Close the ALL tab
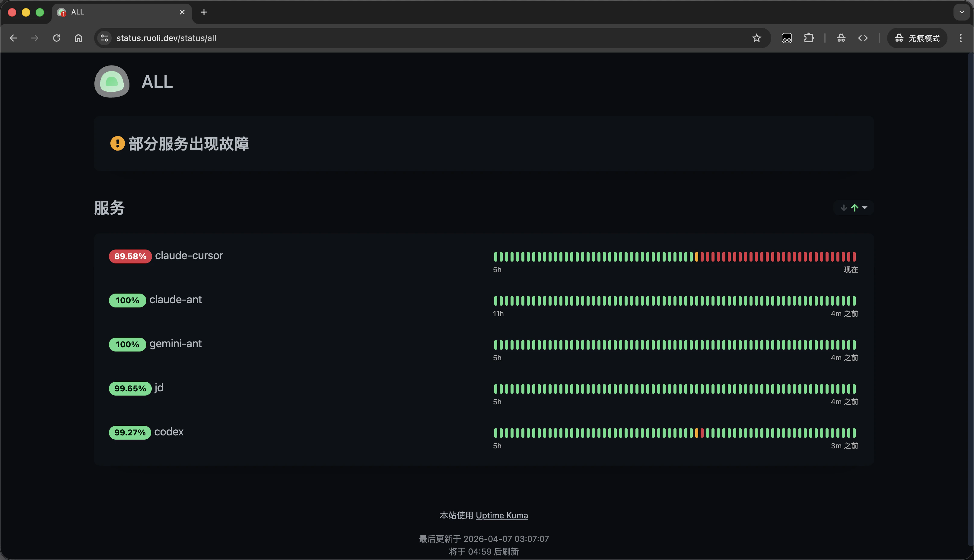 coord(182,12)
